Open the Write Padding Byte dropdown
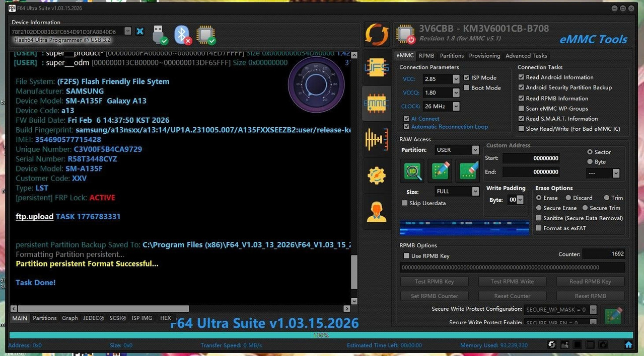This screenshot has width=644, height=356. 520,200
